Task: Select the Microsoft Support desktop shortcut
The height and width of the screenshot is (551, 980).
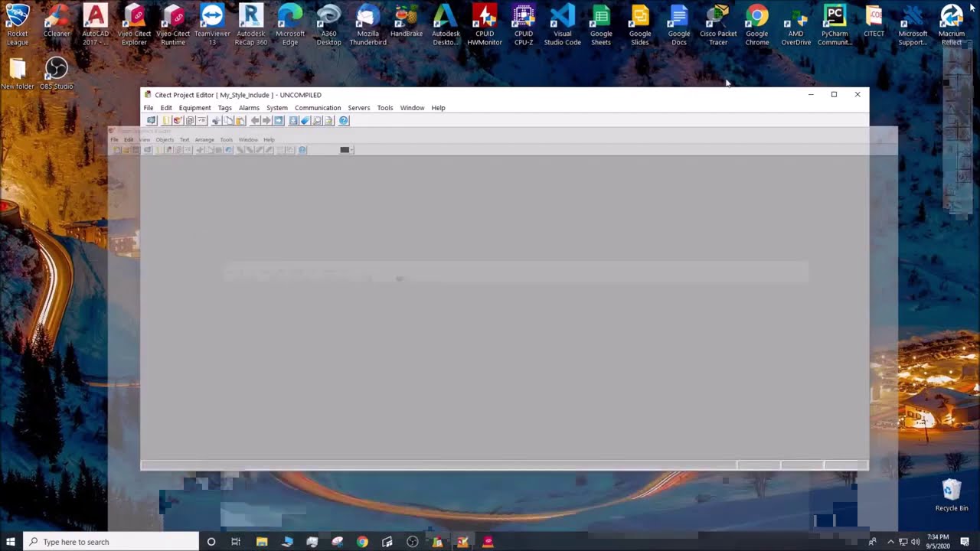Action: [x=913, y=24]
